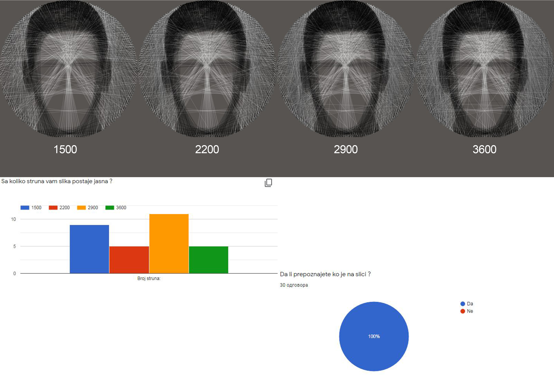
Task: Select the 2900 strings portrait thumbnail
Action: click(346, 69)
